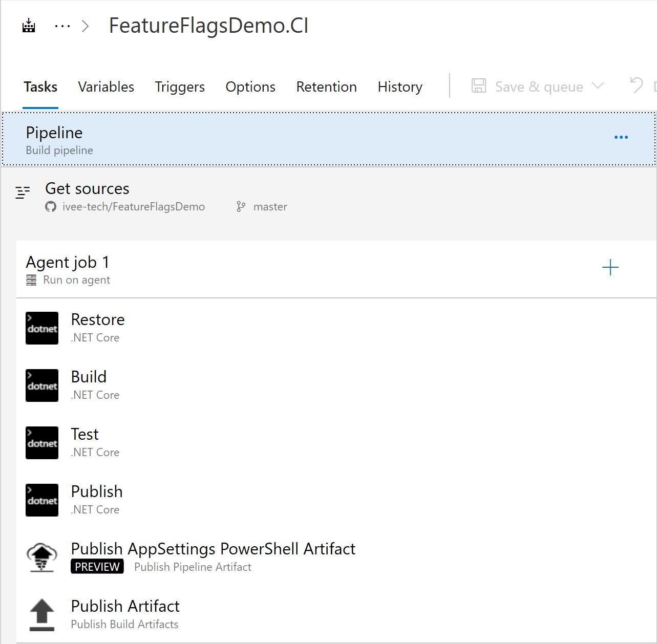Select the Publish AppSettings PowerShell Artifact task

[x=336, y=557]
